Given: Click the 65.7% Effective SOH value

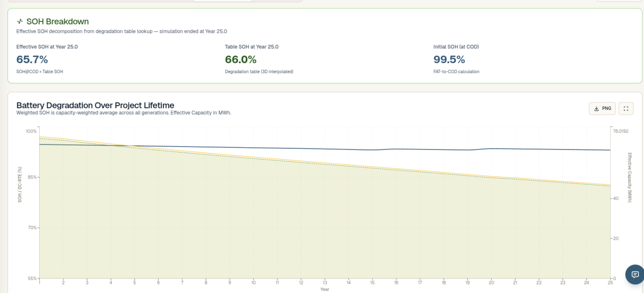Looking at the screenshot, I should click(32, 60).
